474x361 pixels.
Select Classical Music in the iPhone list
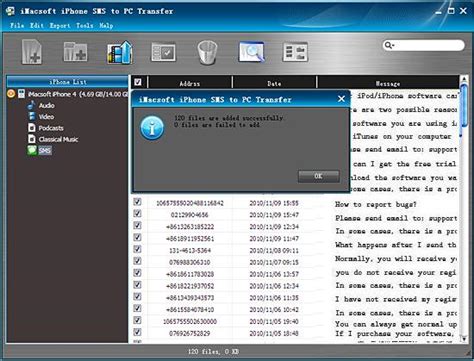pos(58,139)
